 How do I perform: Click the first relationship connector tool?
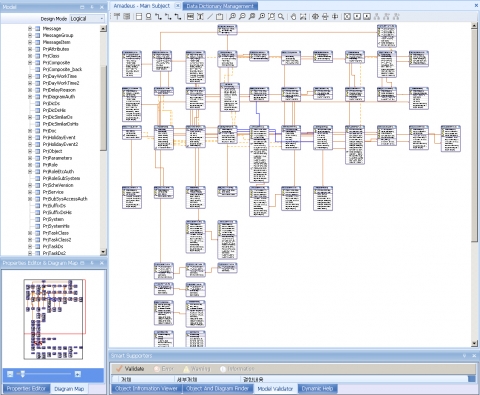[159, 16]
